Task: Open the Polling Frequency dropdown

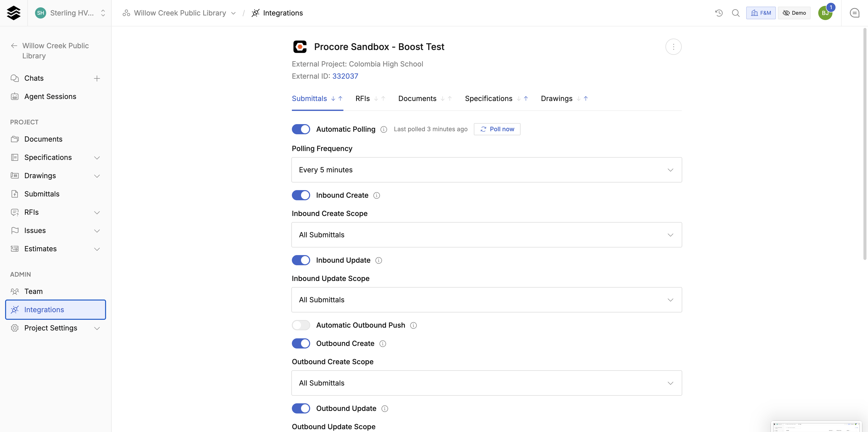Action: pos(487,170)
